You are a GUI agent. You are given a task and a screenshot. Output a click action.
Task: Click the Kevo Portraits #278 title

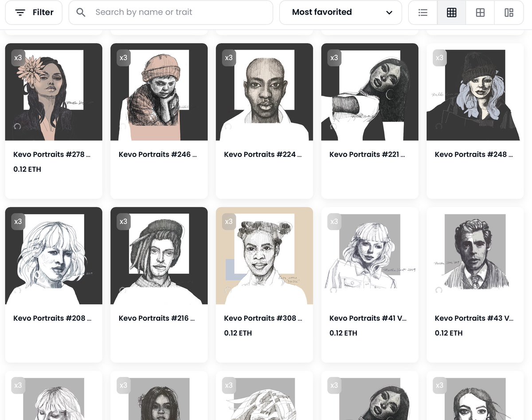click(x=52, y=154)
